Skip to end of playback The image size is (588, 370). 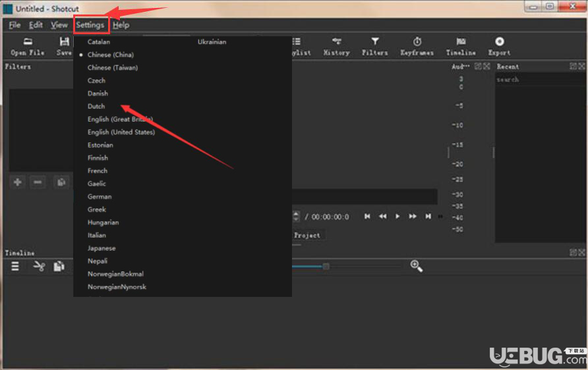[428, 217]
